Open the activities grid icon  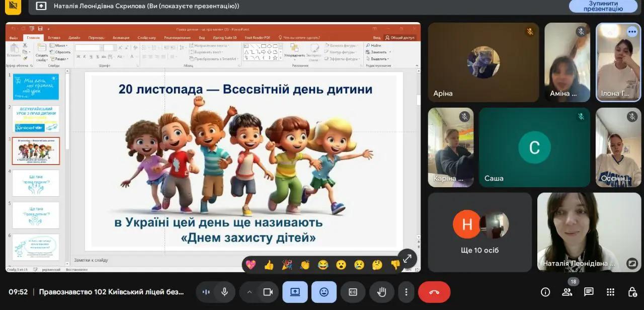610,292
